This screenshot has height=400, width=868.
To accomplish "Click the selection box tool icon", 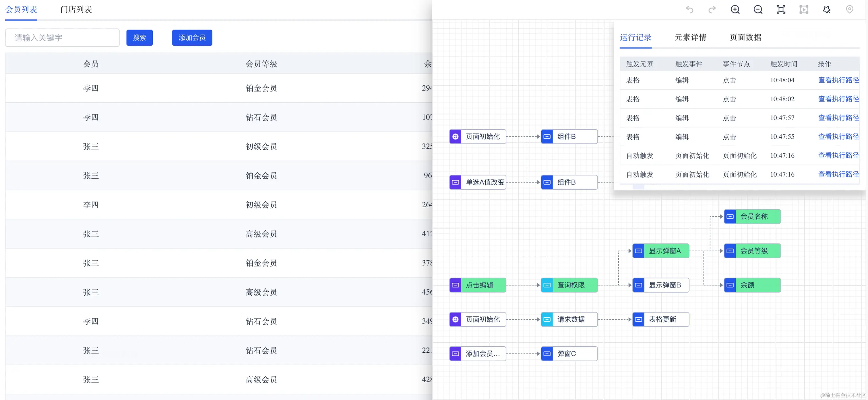I will (804, 9).
